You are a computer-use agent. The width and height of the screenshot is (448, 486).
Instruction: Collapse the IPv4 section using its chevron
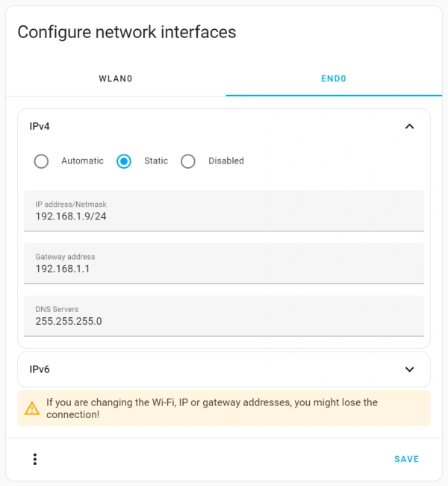(x=409, y=126)
